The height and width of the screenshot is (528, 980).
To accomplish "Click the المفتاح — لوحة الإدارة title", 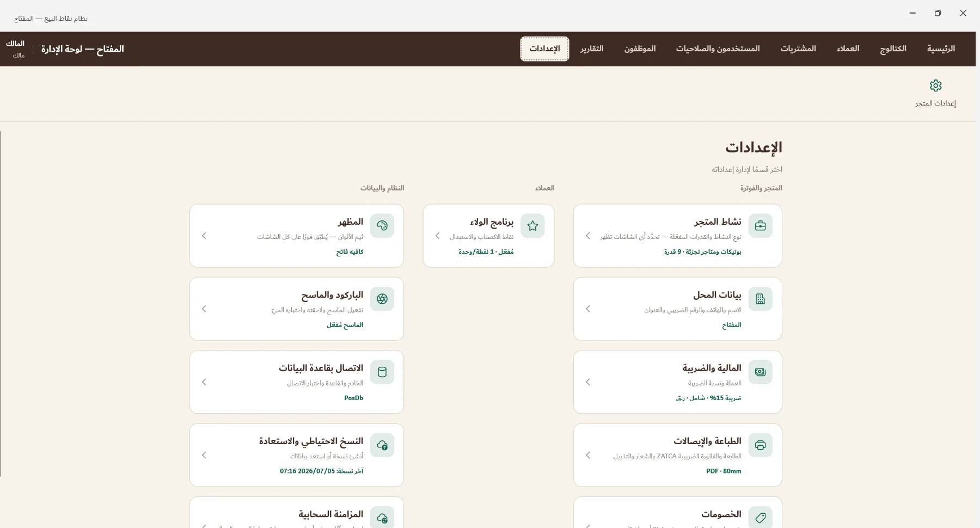I will (x=82, y=49).
